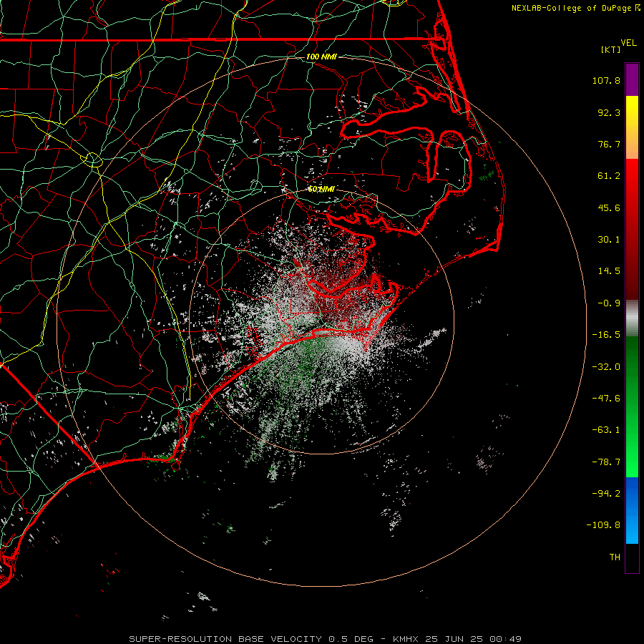The image size is (644, 644).
Task: Click the -0.9 value on the velocity scale
Action: (609, 303)
